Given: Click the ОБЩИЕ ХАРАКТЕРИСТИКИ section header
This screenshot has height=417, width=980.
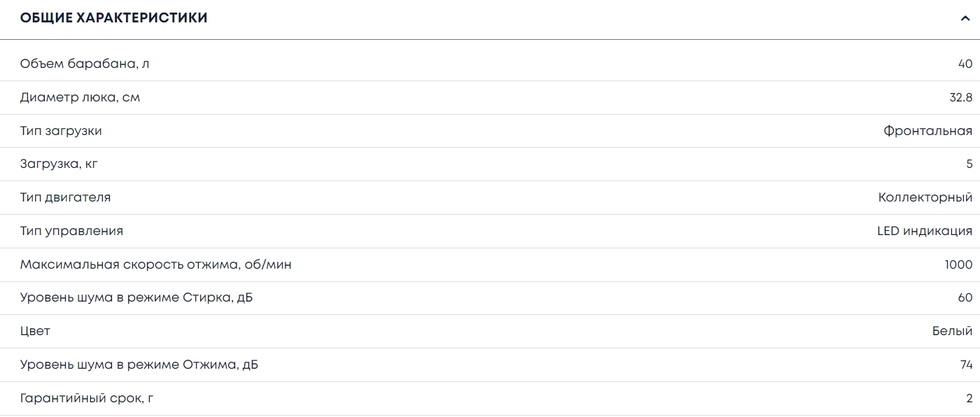Looking at the screenshot, I should pos(114,18).
